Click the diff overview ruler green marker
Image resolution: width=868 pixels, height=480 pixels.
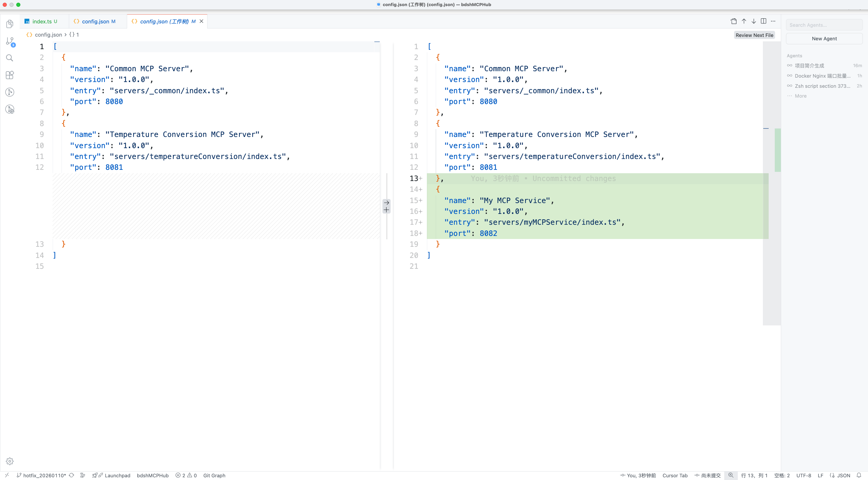(x=778, y=150)
